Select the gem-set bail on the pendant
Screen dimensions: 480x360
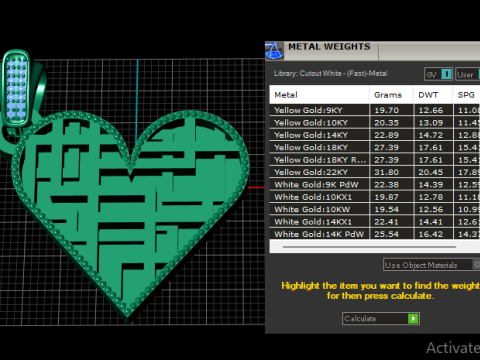pos(16,88)
